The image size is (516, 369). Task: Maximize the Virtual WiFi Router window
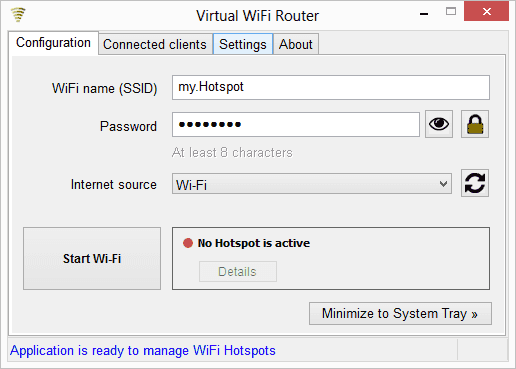click(451, 12)
